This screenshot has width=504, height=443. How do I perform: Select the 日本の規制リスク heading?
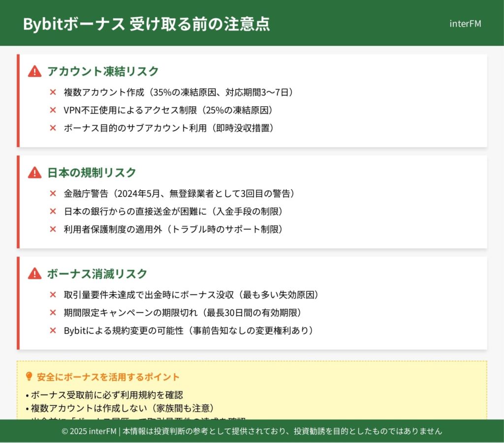pyautogui.click(x=92, y=173)
